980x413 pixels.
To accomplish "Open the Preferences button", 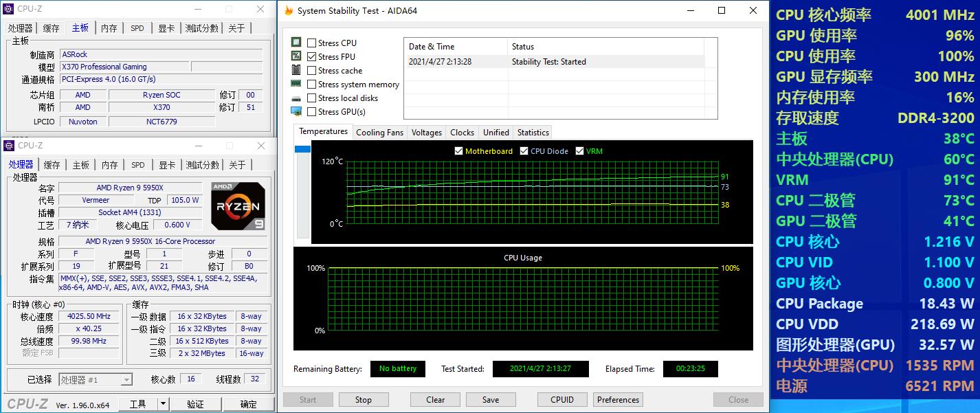I will 618,400.
